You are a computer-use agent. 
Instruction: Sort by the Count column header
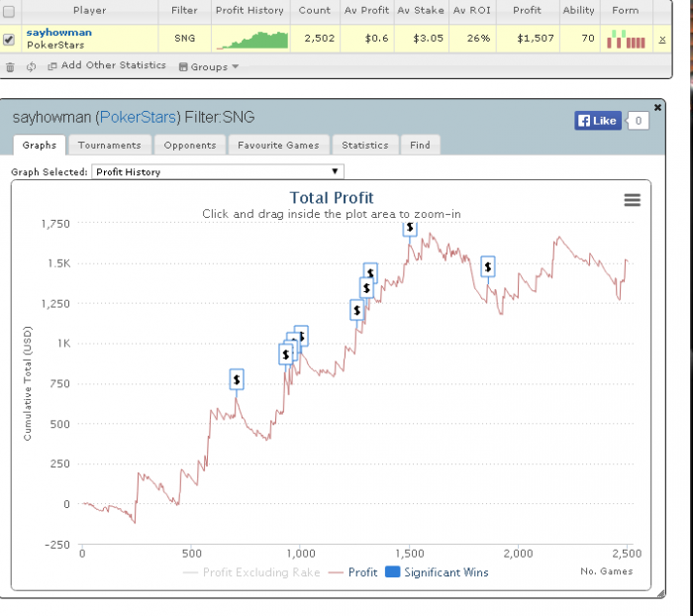[x=314, y=11]
